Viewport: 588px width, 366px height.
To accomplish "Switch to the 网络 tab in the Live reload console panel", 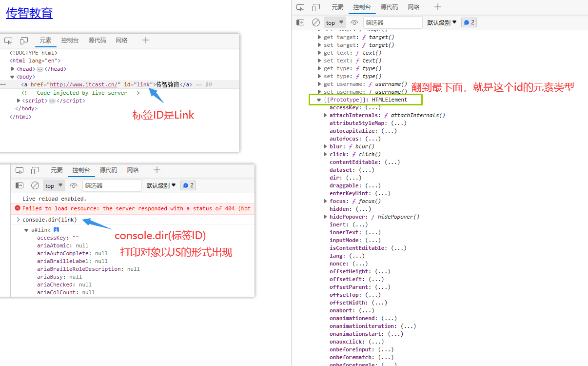I will point(133,170).
